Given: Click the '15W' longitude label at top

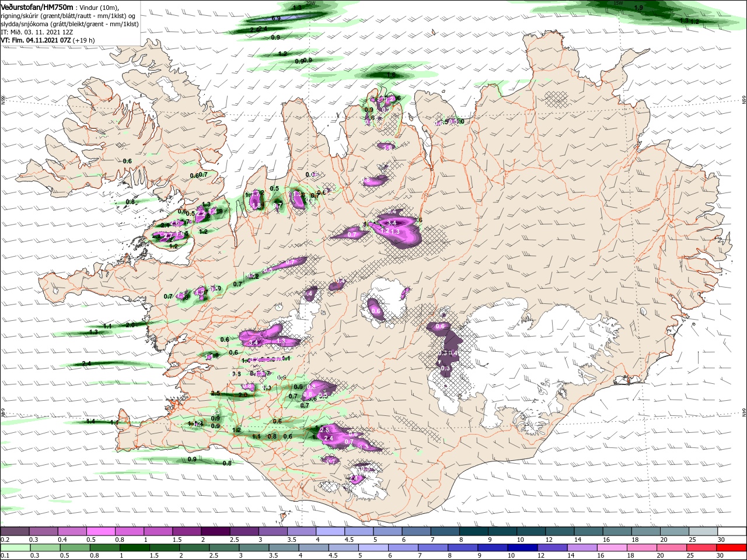Looking at the screenshot, I should 619,2.
